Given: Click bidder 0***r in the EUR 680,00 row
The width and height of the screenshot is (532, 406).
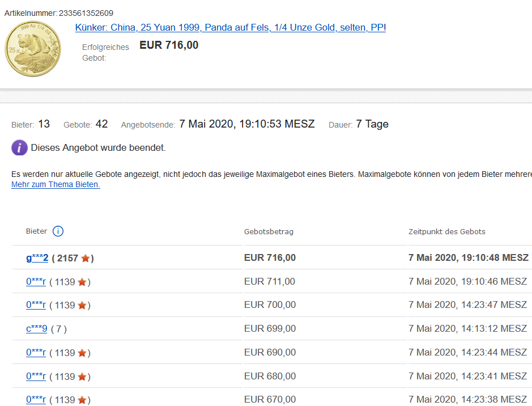Looking at the screenshot, I should (36, 377).
